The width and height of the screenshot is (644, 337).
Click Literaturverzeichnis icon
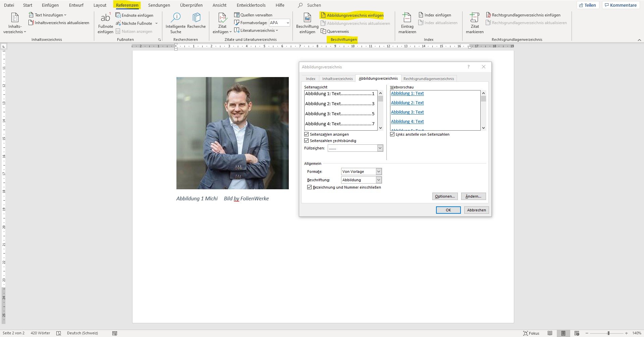pos(237,30)
